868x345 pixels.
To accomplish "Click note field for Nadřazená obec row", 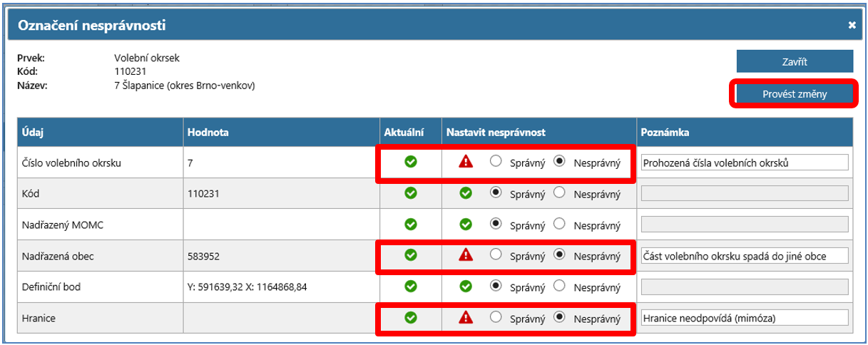I will click(744, 256).
